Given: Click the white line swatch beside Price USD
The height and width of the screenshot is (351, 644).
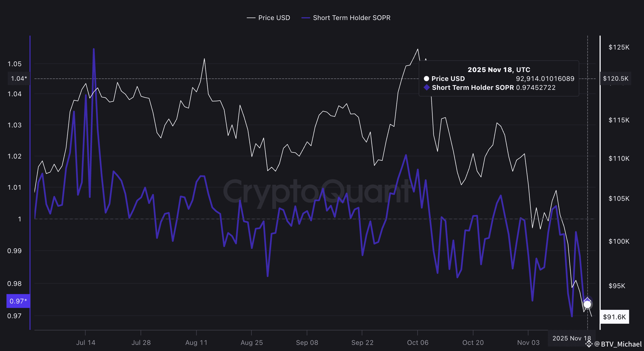Looking at the screenshot, I should [251, 18].
